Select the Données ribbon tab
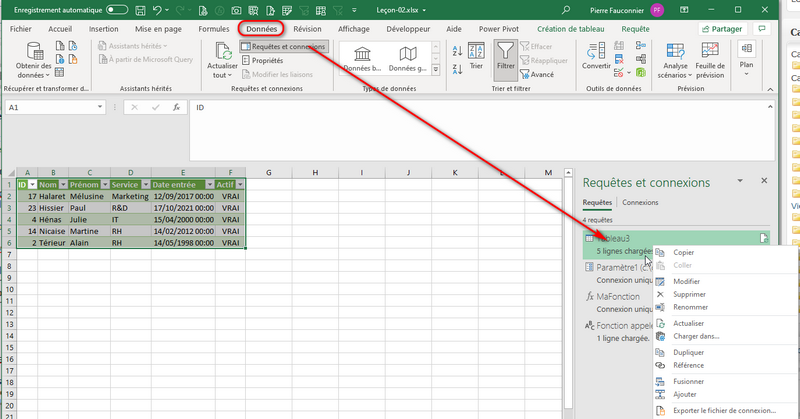 [261, 29]
